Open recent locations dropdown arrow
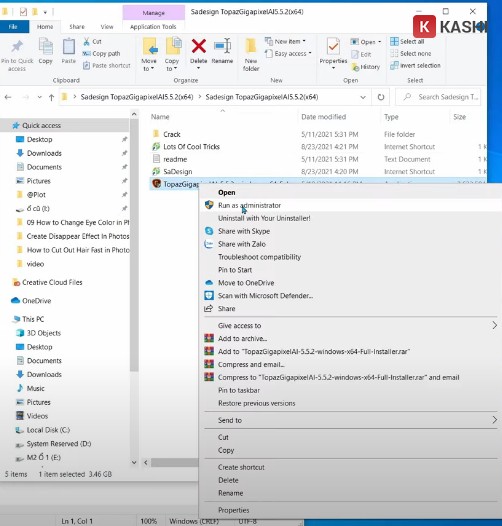 pyautogui.click(x=40, y=97)
